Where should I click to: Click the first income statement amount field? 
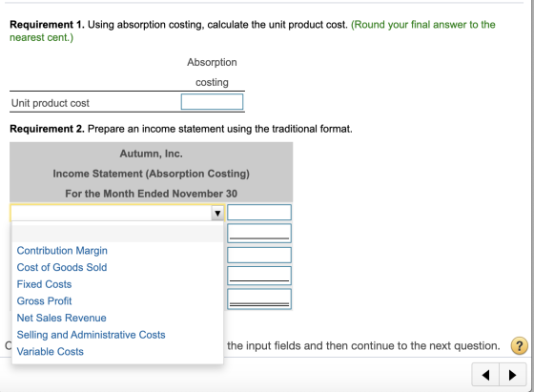click(x=259, y=212)
